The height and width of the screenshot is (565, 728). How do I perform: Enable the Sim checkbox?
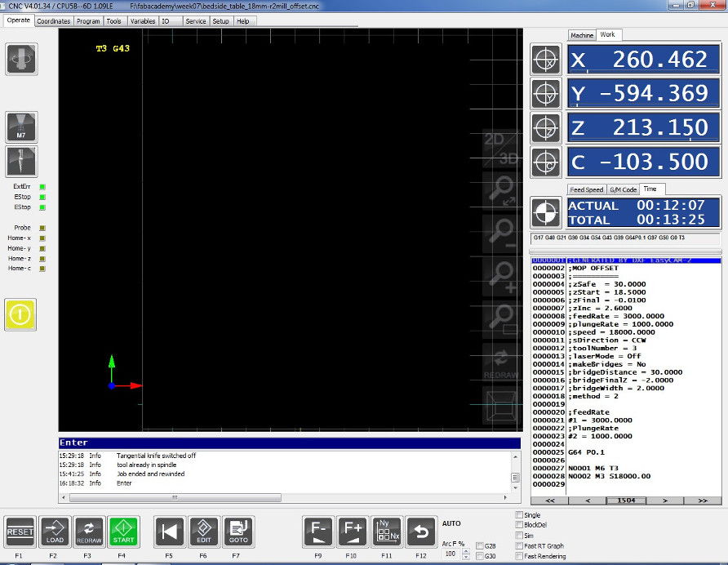coord(519,536)
